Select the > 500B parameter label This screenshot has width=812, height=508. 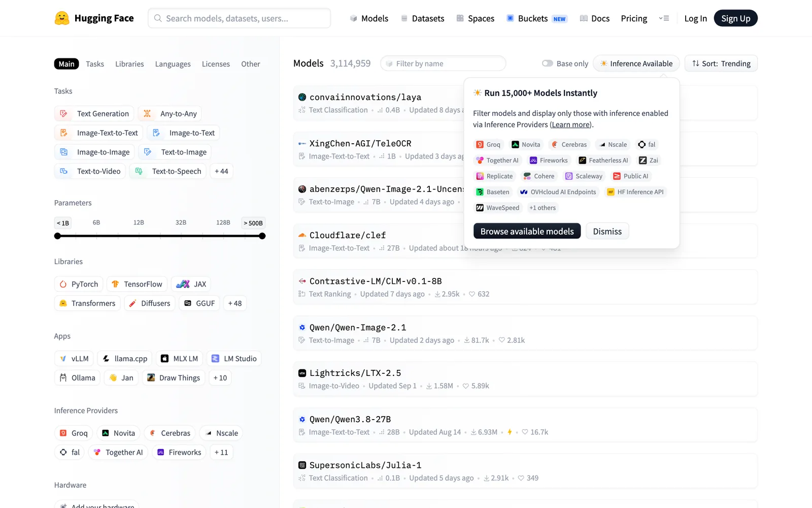(x=253, y=223)
